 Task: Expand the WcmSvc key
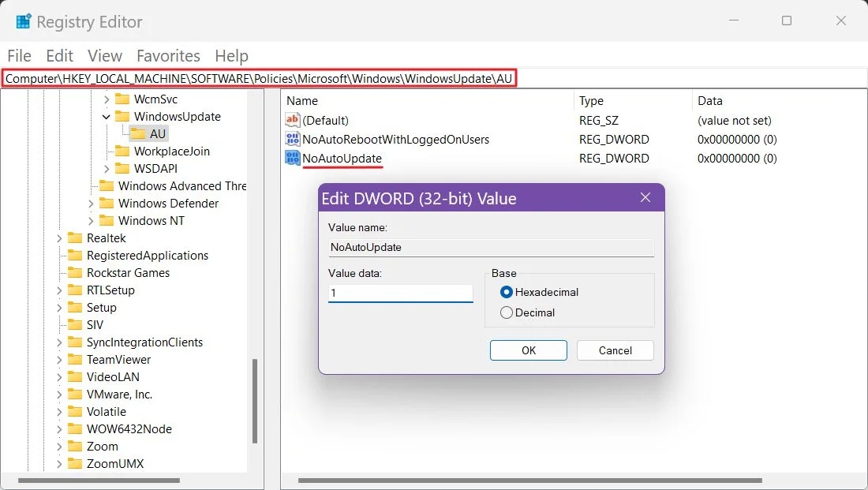pyautogui.click(x=107, y=99)
